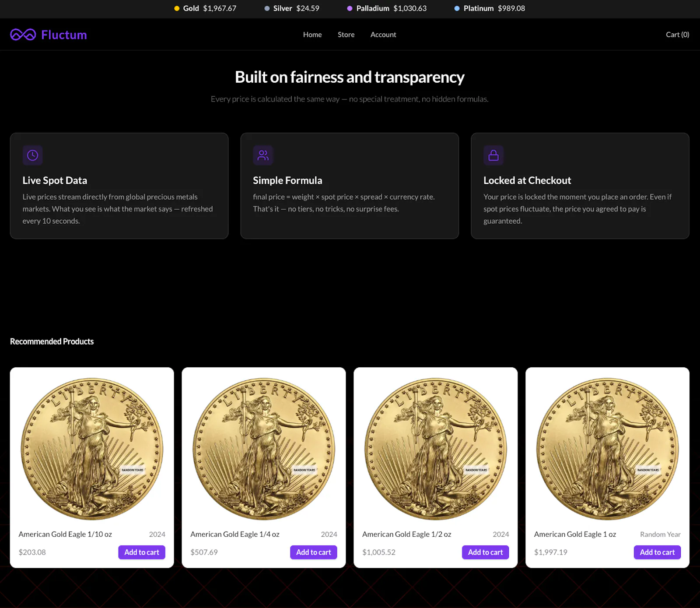Click the description starting 'Your price is locked'
The height and width of the screenshot is (608, 700).
click(577, 209)
